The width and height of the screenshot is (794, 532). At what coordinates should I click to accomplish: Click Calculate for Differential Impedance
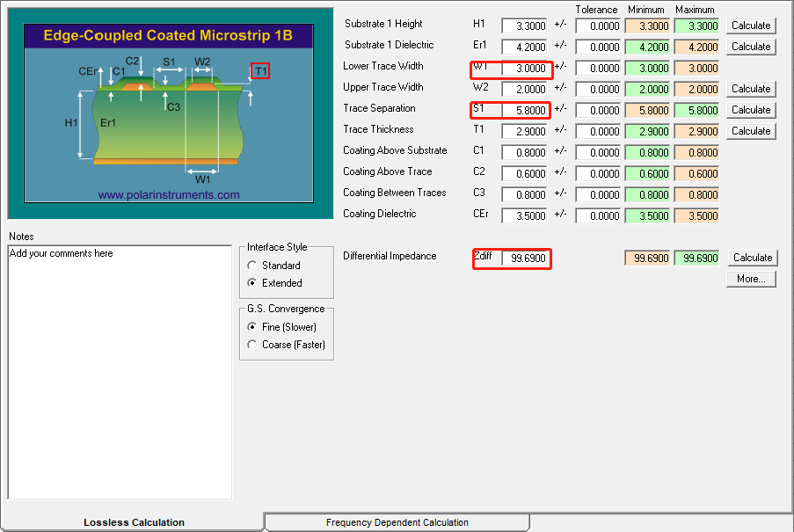(752, 258)
